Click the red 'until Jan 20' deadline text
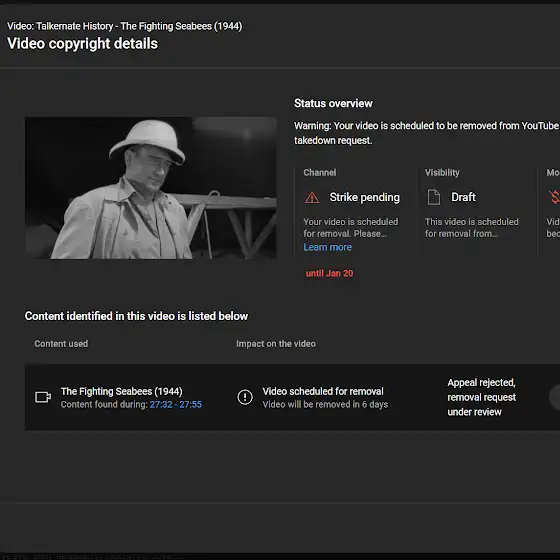The height and width of the screenshot is (560, 560). coord(329,273)
